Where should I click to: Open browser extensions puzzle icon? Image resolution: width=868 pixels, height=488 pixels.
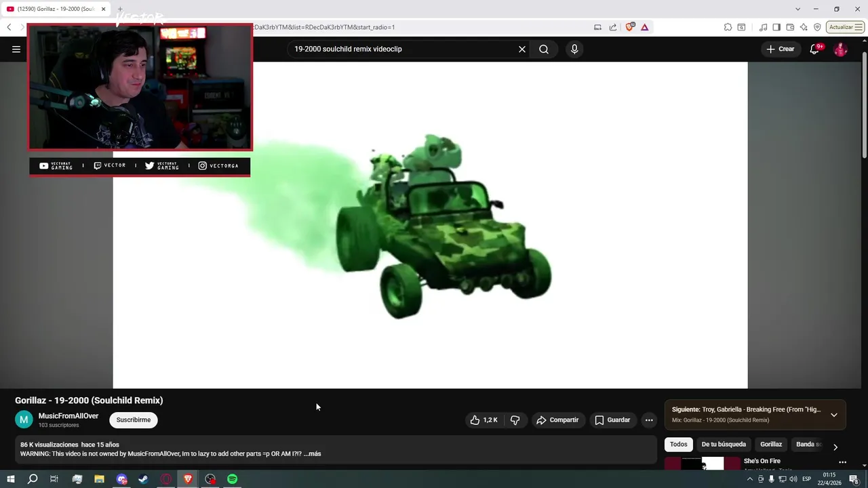coord(728,27)
